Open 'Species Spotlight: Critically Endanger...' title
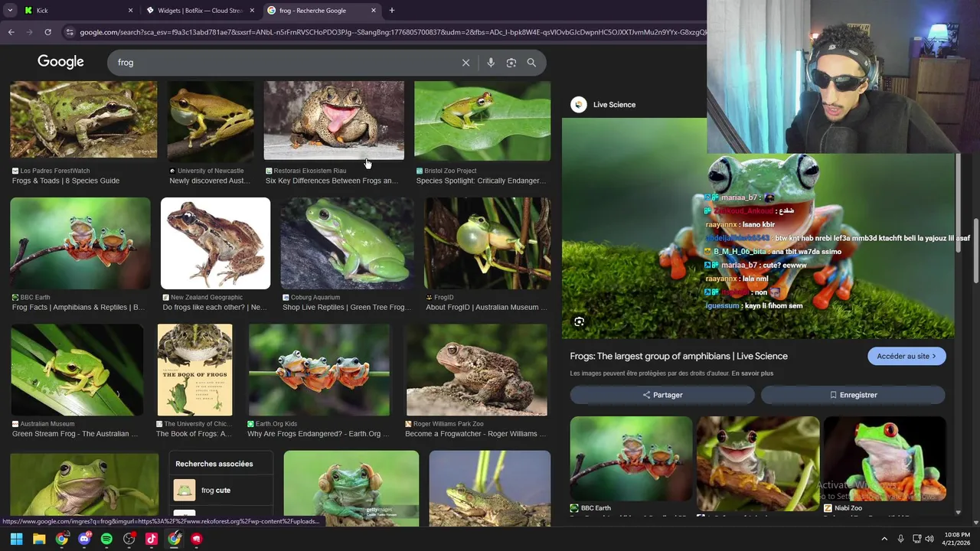 click(x=481, y=181)
